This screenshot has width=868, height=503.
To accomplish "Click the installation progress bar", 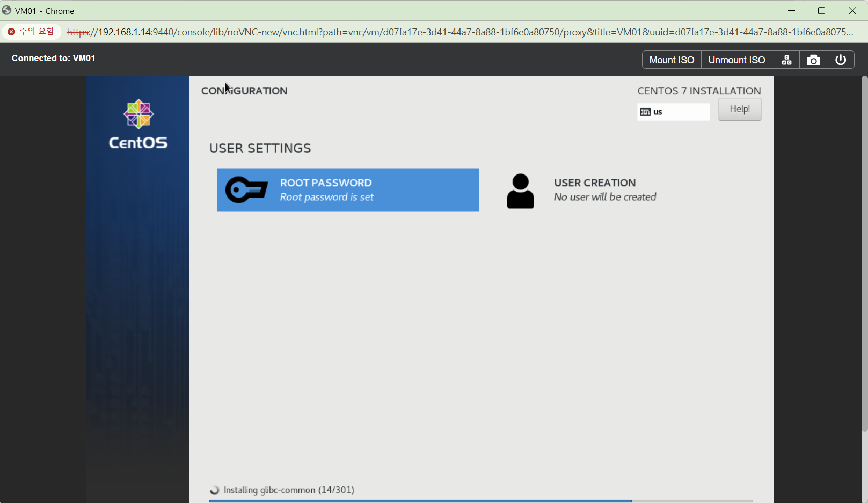I will (480, 501).
